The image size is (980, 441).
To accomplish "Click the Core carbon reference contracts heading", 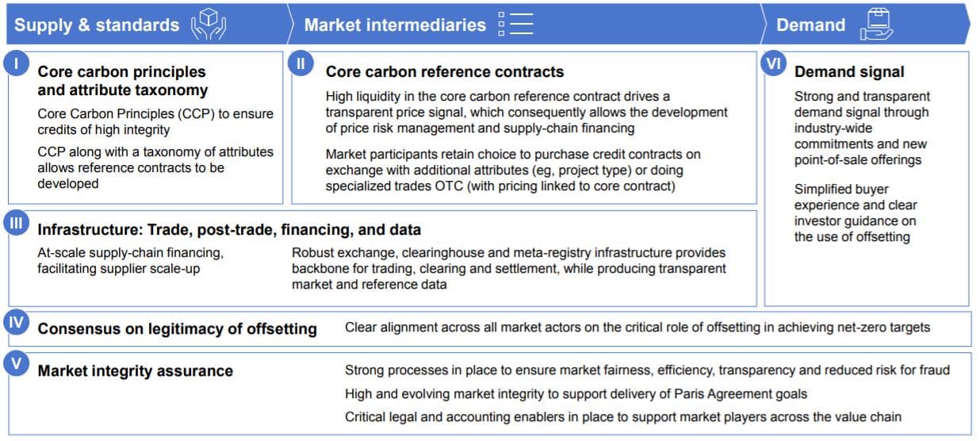I will [x=445, y=71].
